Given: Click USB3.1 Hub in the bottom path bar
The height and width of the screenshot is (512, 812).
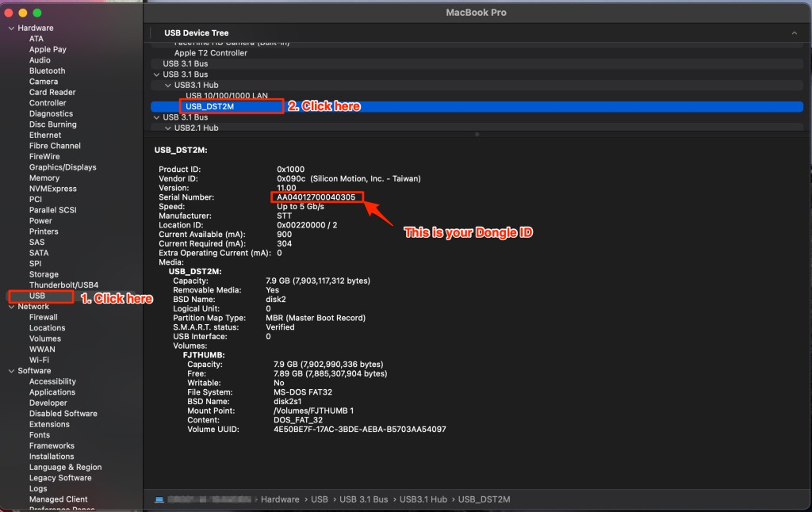Looking at the screenshot, I should (423, 499).
